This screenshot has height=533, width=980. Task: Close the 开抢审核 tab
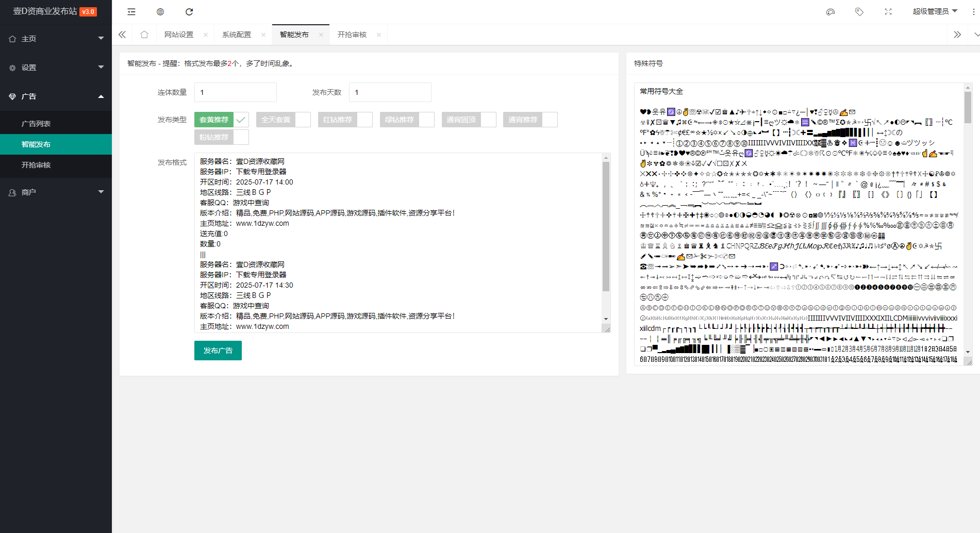(x=379, y=35)
